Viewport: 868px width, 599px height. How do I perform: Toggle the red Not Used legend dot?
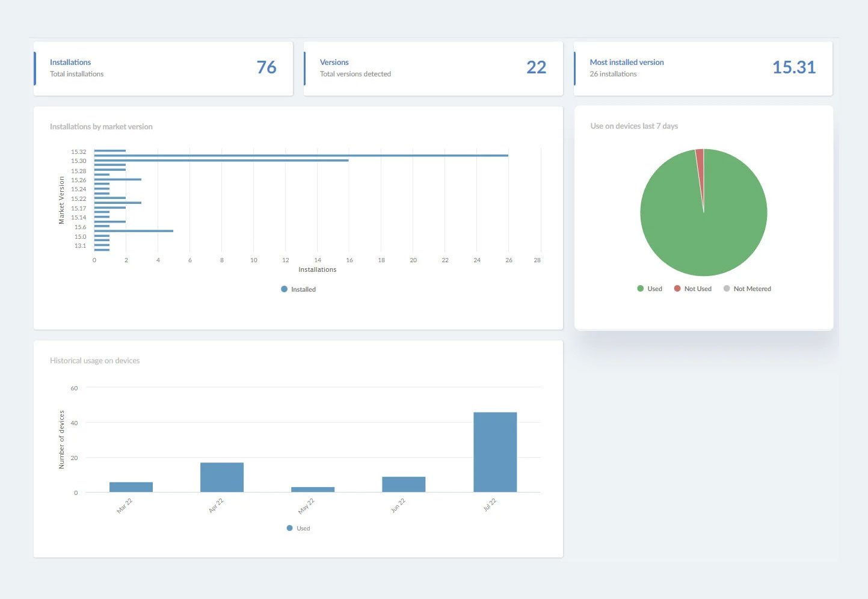coord(676,289)
